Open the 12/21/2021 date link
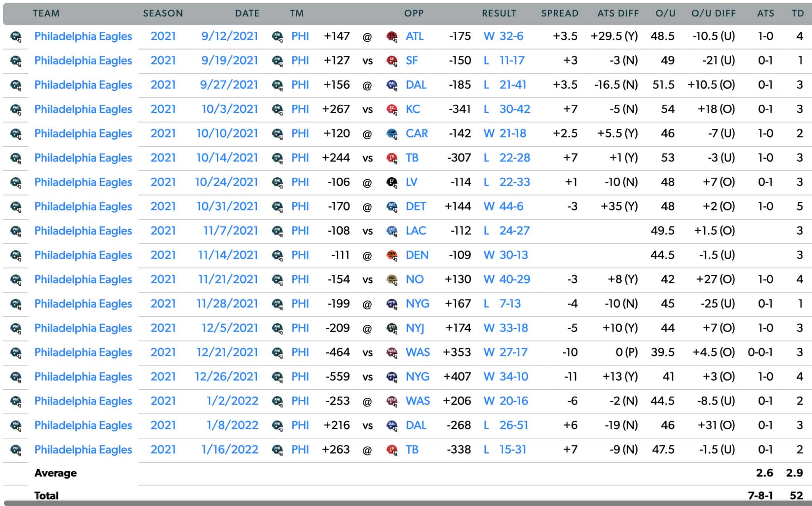Screen dimensions: 812x506 227,352
